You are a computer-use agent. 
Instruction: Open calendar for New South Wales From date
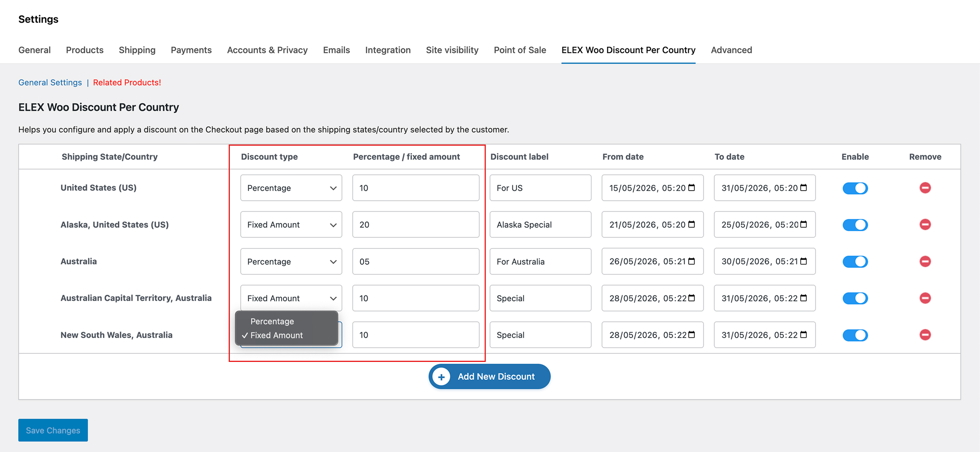pyautogui.click(x=691, y=335)
